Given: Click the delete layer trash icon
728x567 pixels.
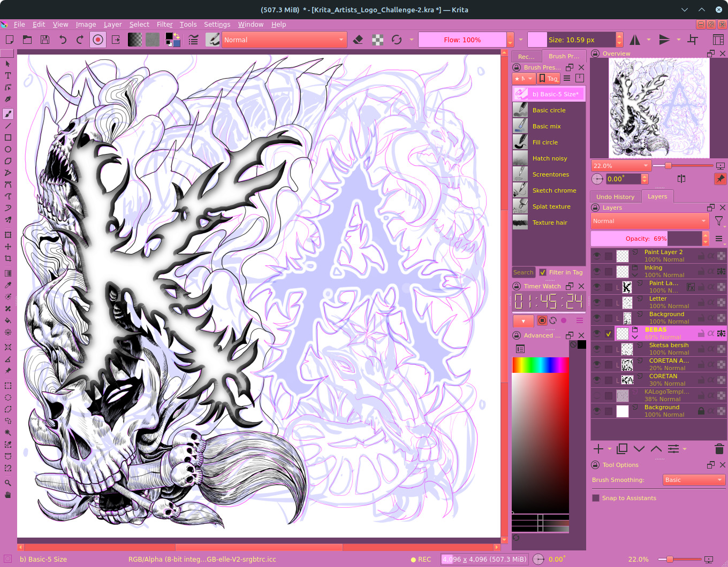Looking at the screenshot, I should pos(719,449).
